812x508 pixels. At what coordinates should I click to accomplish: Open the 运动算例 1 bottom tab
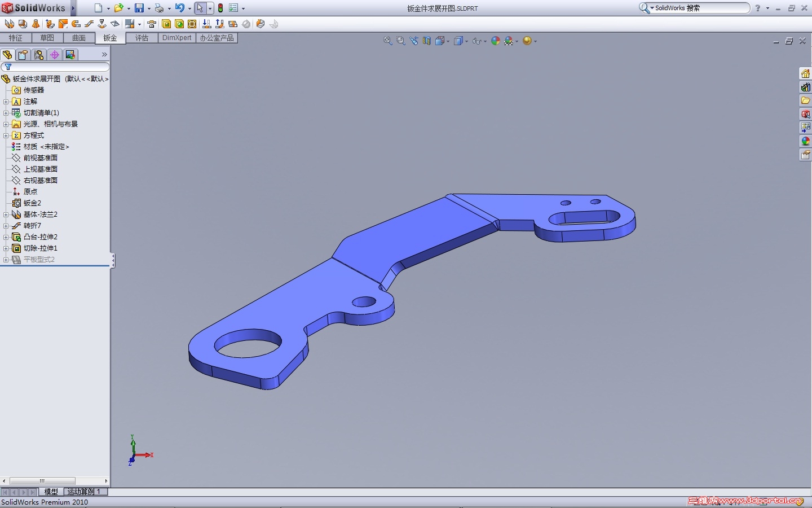pos(85,492)
